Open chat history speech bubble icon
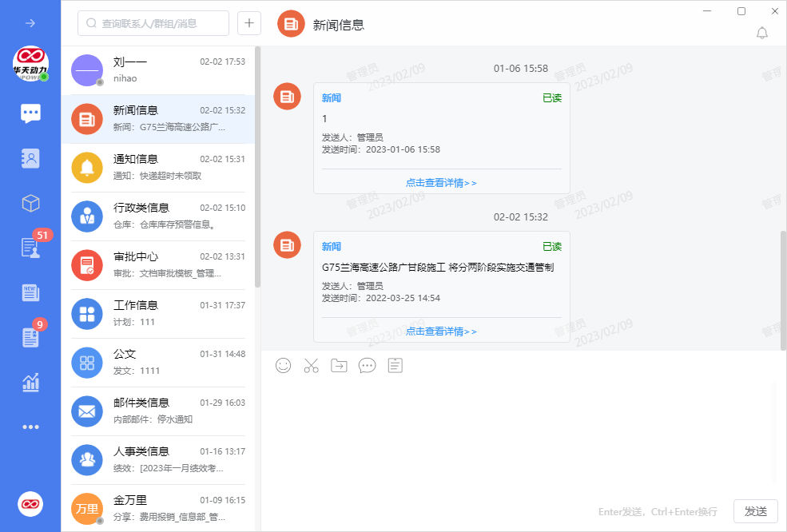Screen dimensions: 787x532 [x=367, y=365]
